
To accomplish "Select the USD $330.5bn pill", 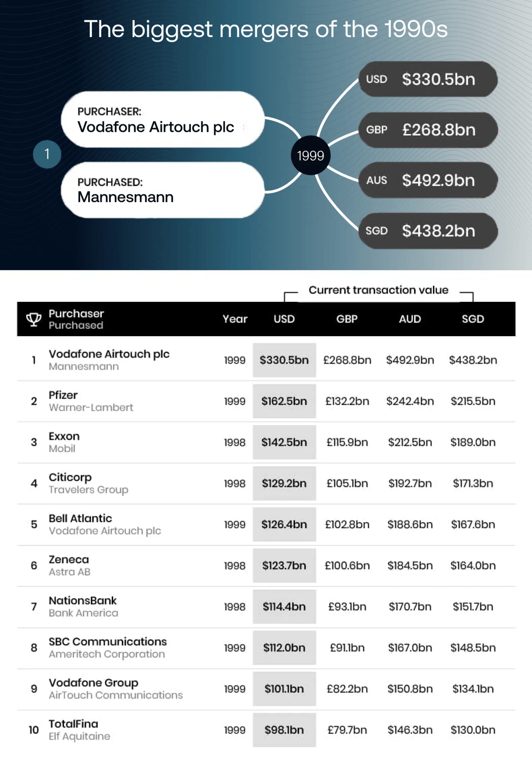I will [x=428, y=79].
